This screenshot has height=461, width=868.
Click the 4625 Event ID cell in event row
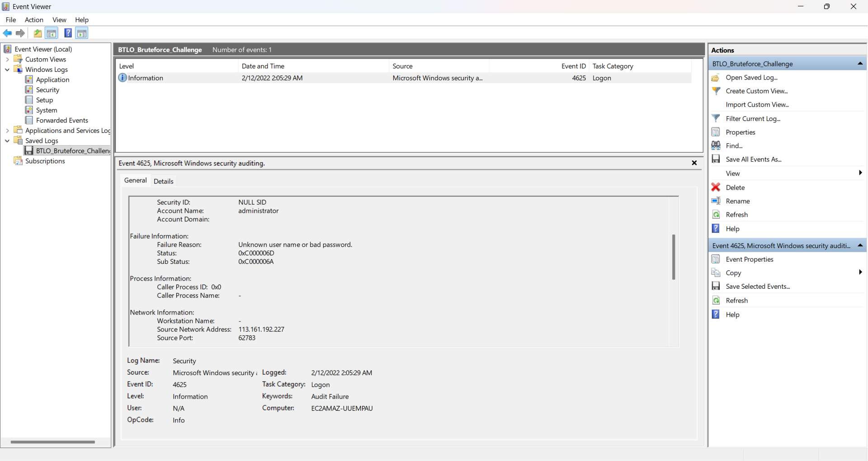click(579, 78)
